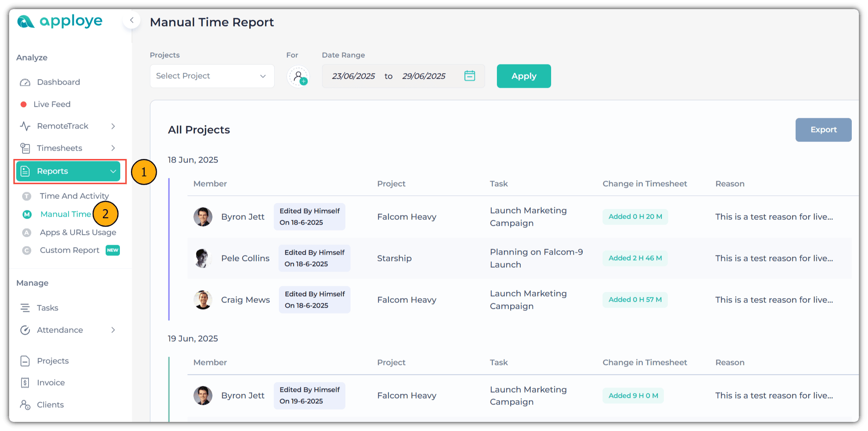The height and width of the screenshot is (431, 868).
Task: Click the Export button
Action: click(823, 130)
